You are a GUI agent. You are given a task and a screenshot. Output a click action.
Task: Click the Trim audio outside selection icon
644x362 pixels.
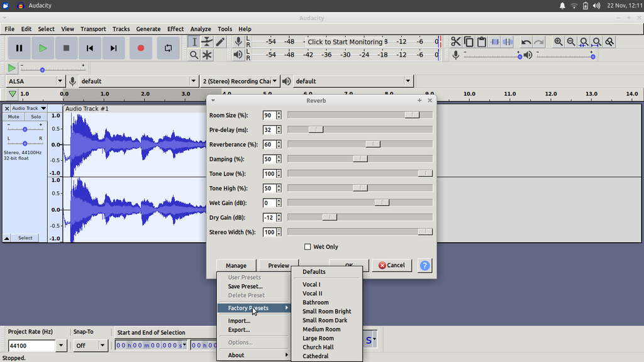pos(494,41)
